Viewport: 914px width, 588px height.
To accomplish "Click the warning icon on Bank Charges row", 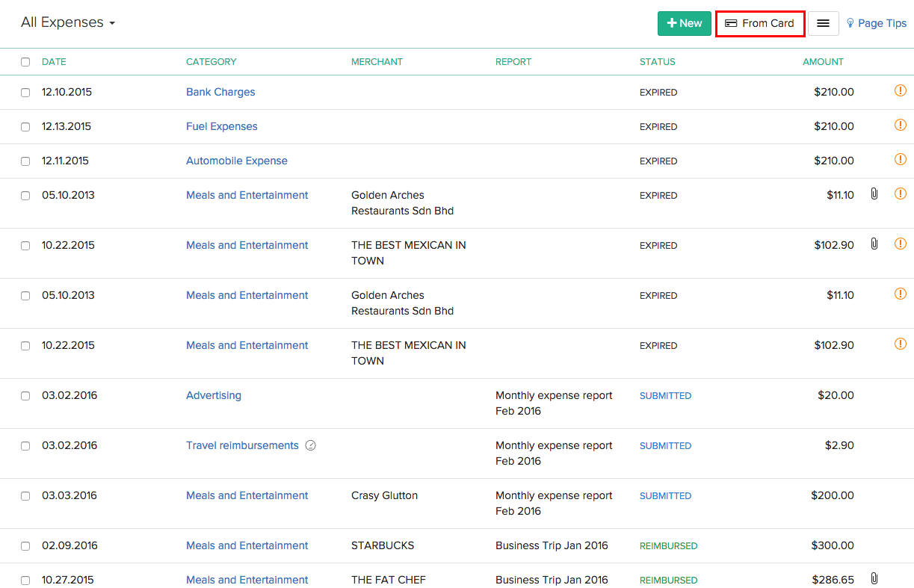I will (901, 91).
